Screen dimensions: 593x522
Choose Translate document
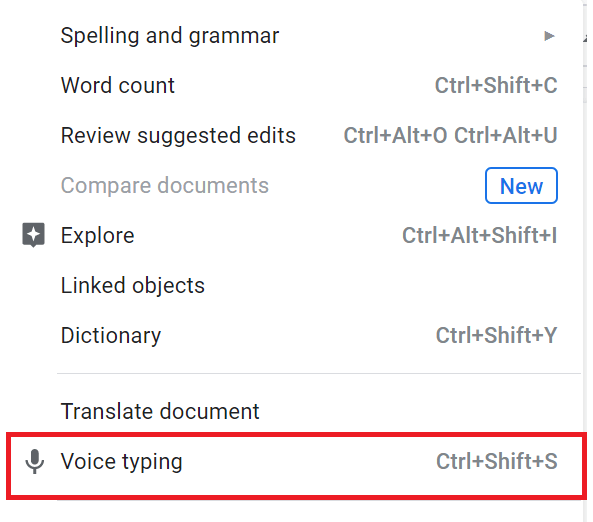160,411
